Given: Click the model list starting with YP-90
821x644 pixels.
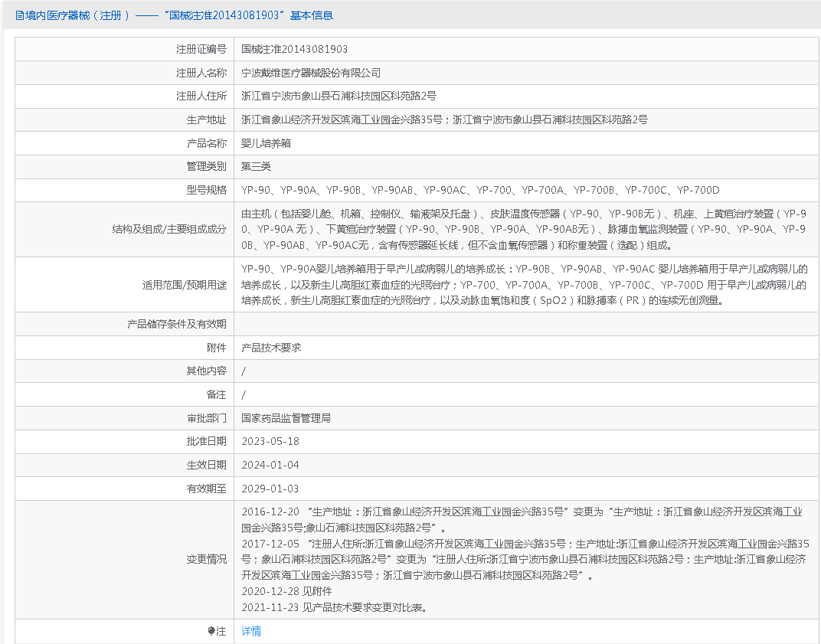Looking at the screenshot, I should pos(480,190).
